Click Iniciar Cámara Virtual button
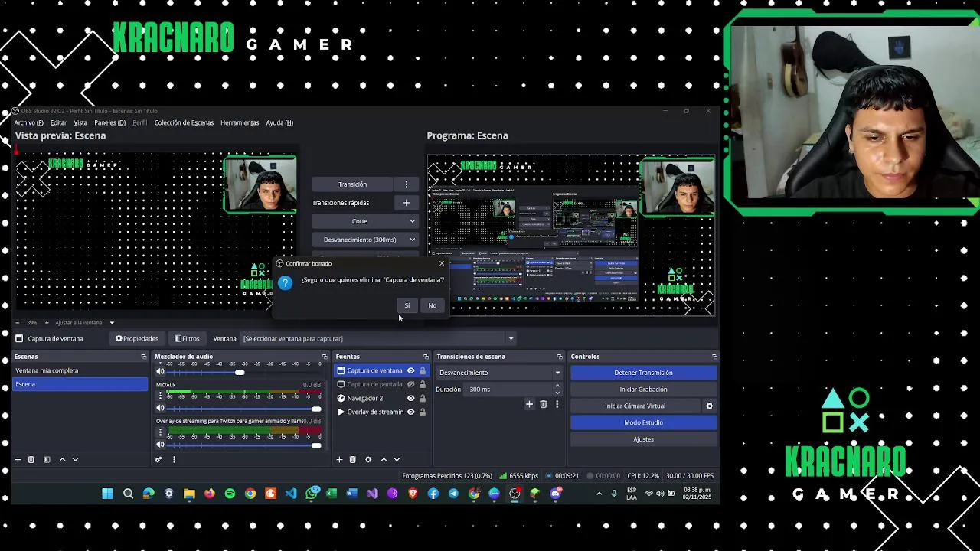The height and width of the screenshot is (551, 980). tap(635, 406)
